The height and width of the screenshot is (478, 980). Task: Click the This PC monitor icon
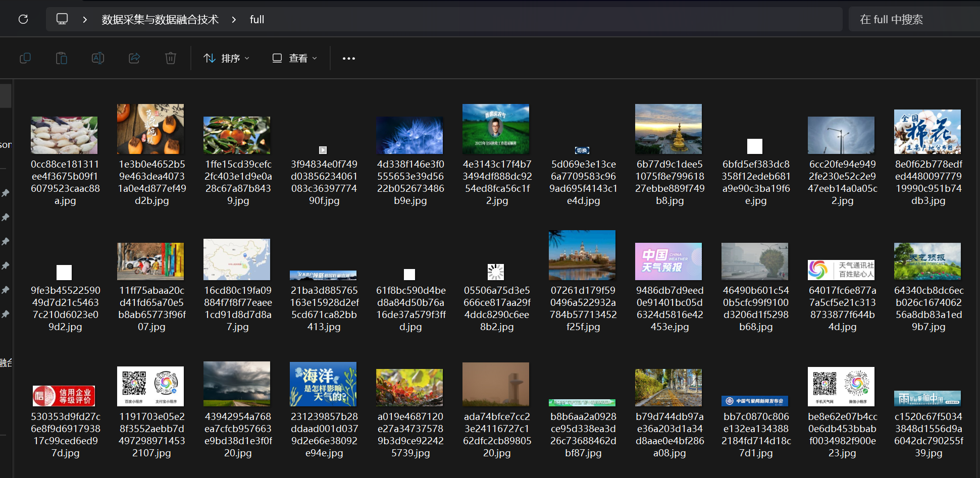click(x=62, y=19)
